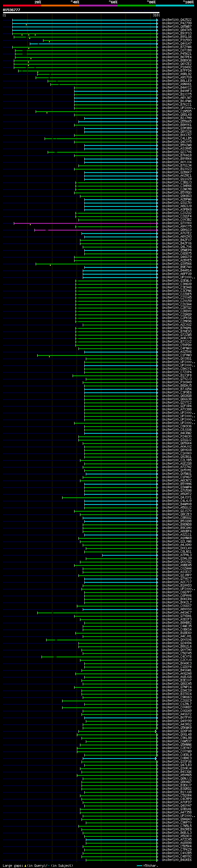The image size is (197, 868).
Task: Select the UniRef100_Q3M3B9 label
Action: pyautogui.click(x=176, y=128)
